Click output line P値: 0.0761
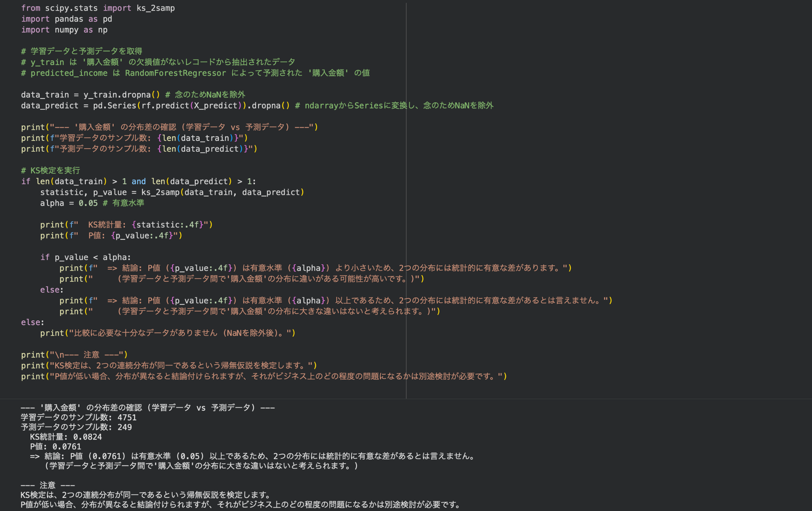The image size is (812, 511). pos(56,446)
